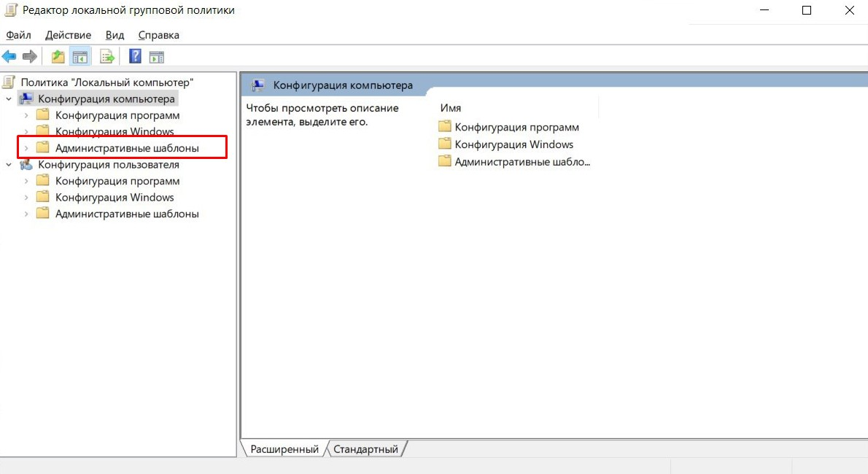Viewport: 868px width, 474px height.
Task: Expand Конфигурация программ under user configuration
Action: coord(26,181)
